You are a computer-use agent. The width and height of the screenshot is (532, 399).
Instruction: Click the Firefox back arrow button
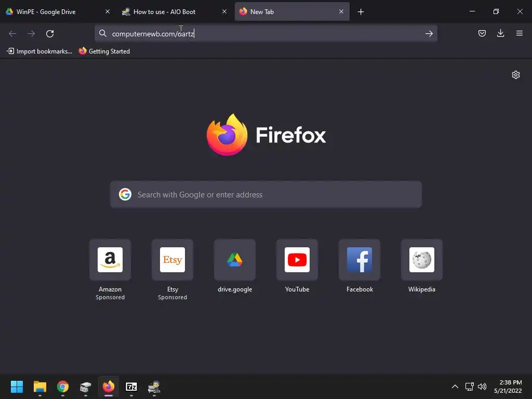pos(12,34)
